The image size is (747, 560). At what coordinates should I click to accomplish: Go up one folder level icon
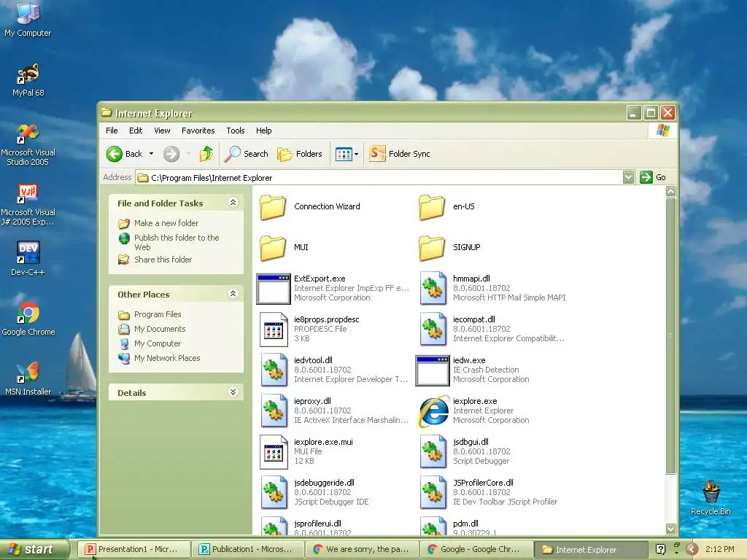pyautogui.click(x=206, y=154)
